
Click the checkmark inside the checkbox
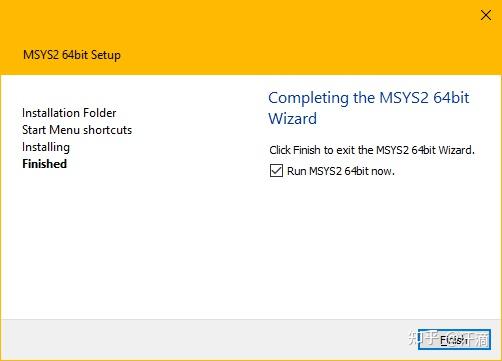click(x=276, y=171)
